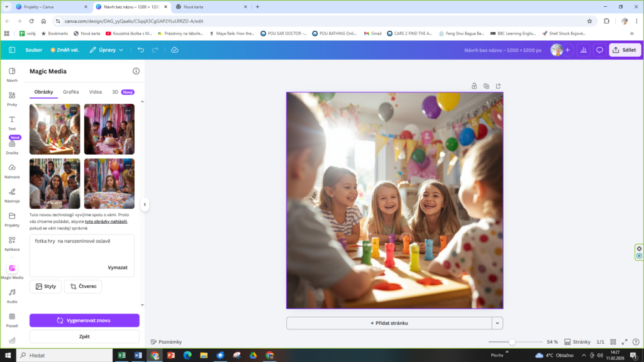Switch to the Grafika tab

(71, 92)
